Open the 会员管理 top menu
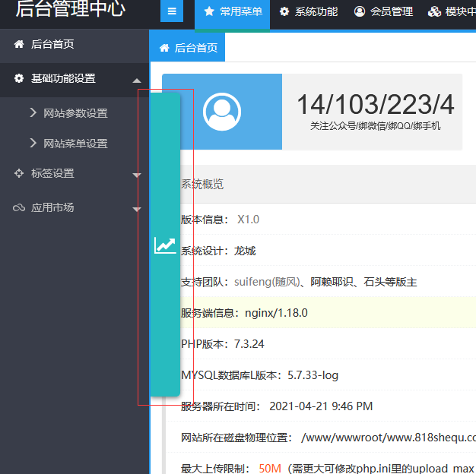 click(391, 11)
